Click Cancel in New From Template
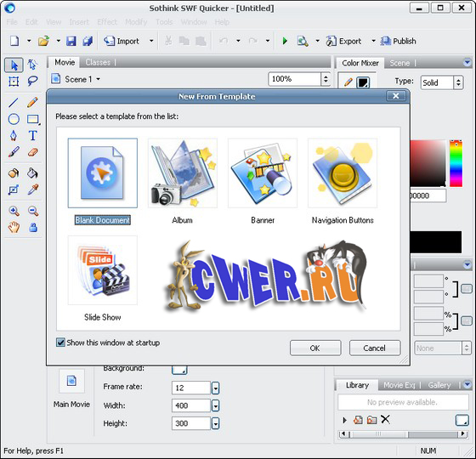This screenshot has width=476, height=459. point(375,348)
